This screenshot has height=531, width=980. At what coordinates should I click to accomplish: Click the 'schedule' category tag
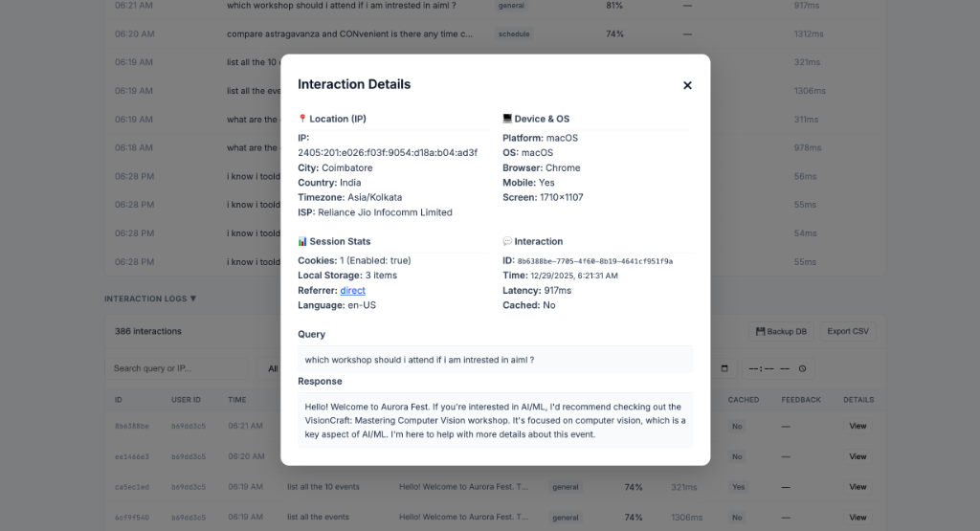coord(514,34)
